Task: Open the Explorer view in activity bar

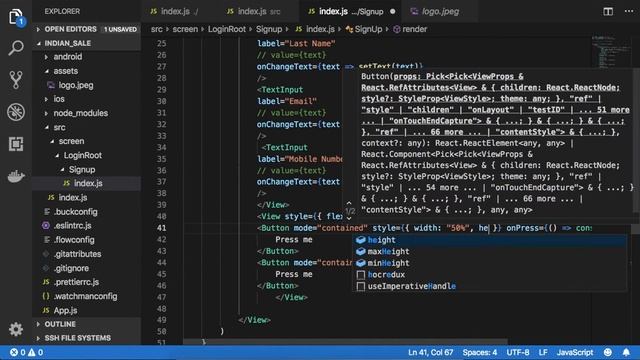Action: point(16,18)
